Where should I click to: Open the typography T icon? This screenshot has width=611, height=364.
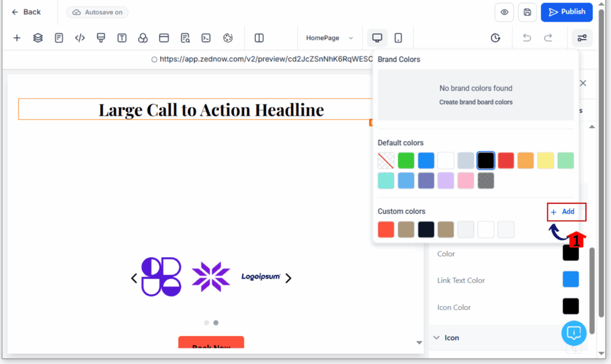coord(122,38)
